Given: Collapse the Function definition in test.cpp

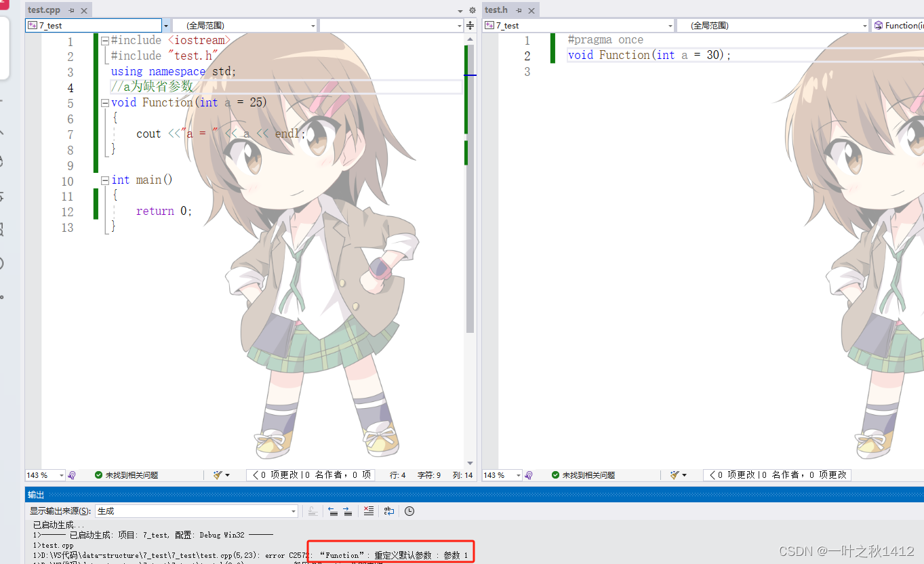Looking at the screenshot, I should (x=104, y=102).
